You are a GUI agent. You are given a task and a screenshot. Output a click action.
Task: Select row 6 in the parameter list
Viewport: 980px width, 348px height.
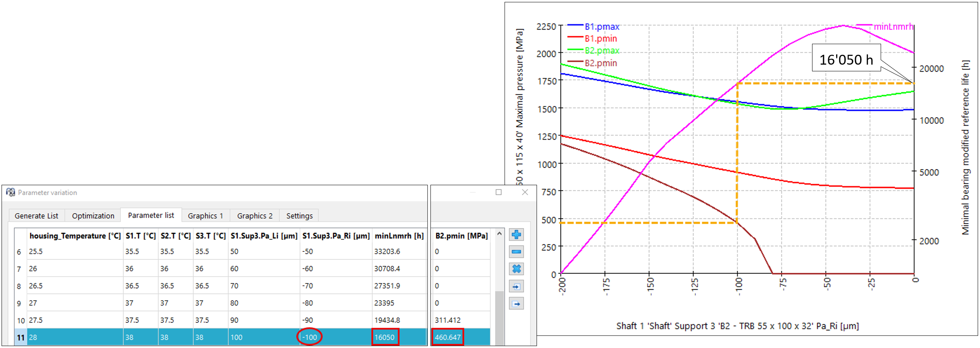click(x=19, y=252)
